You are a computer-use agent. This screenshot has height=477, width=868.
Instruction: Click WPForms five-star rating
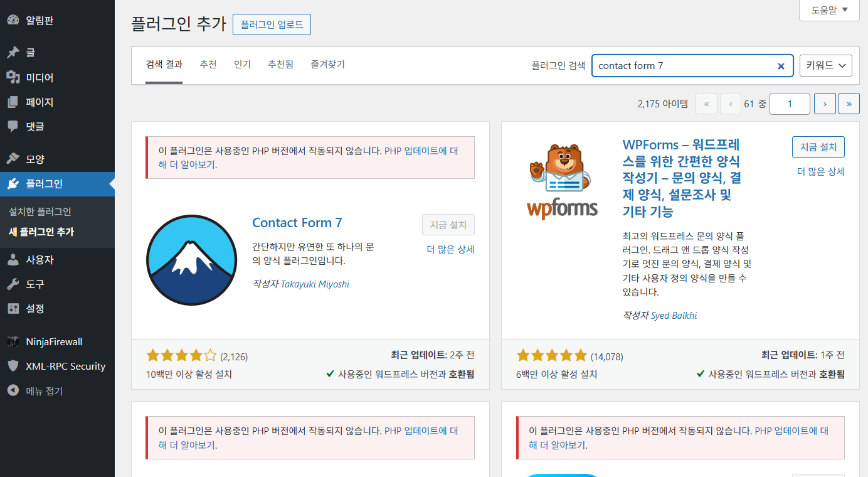(552, 356)
